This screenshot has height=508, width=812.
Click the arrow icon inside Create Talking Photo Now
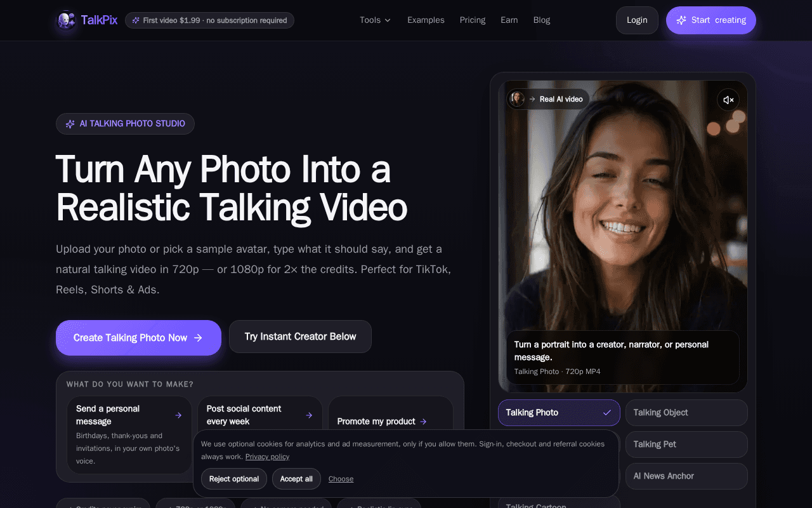198,338
